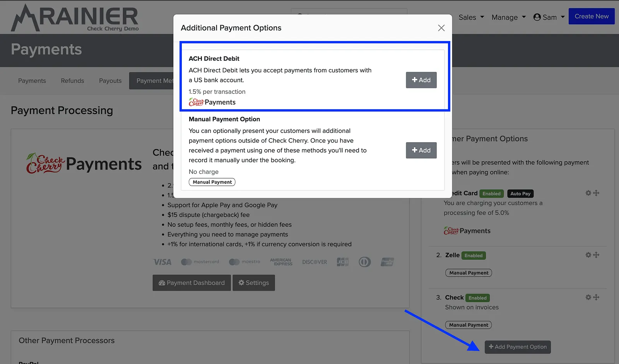Open the Payment Dashboard
Screen dimensions: 619x364
[192, 283]
